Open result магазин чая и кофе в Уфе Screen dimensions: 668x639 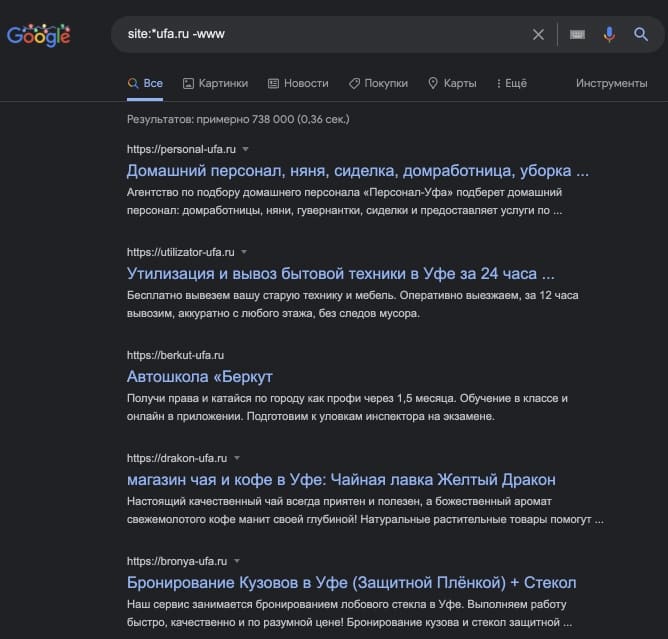coord(341,480)
